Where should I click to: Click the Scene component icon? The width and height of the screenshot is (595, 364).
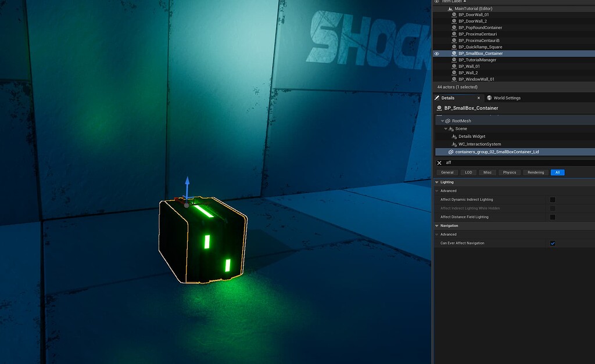coord(450,128)
